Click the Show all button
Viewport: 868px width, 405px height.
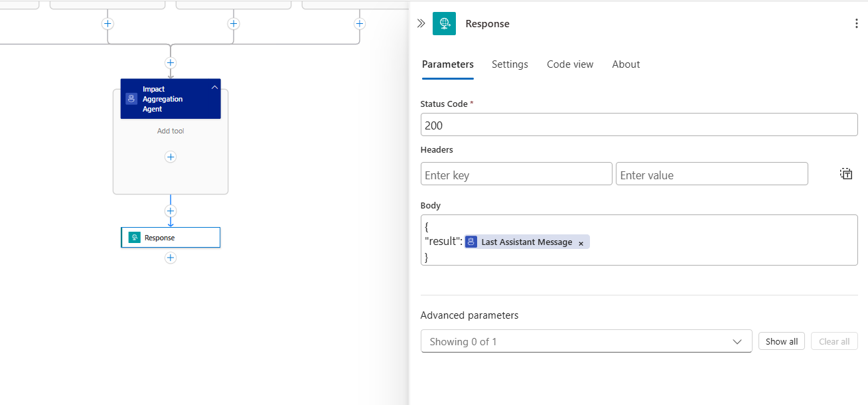pyautogui.click(x=781, y=341)
